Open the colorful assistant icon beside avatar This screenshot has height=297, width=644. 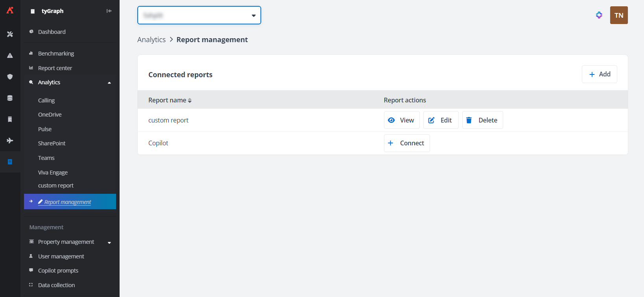pyautogui.click(x=599, y=15)
